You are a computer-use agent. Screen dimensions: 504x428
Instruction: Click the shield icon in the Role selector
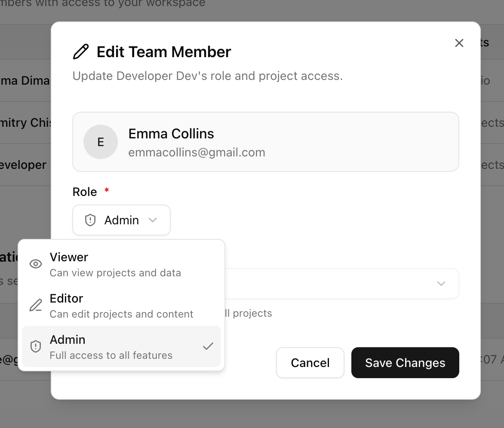click(90, 220)
